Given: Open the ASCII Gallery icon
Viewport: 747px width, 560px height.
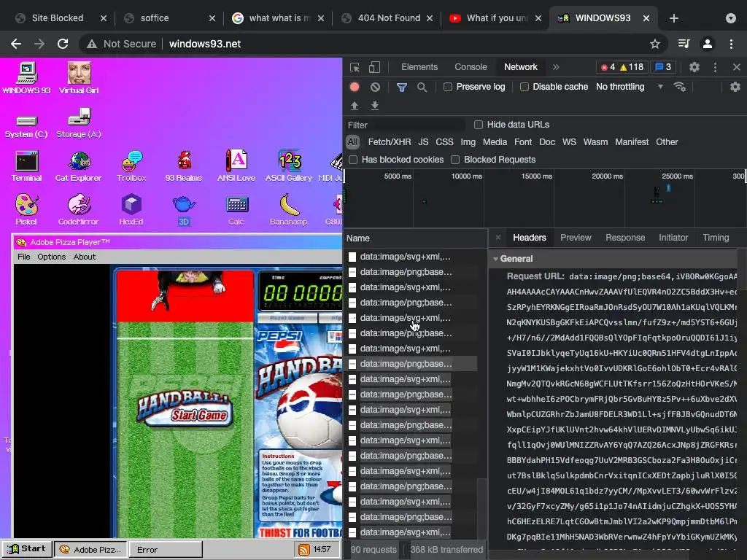Looking at the screenshot, I should pos(289,167).
